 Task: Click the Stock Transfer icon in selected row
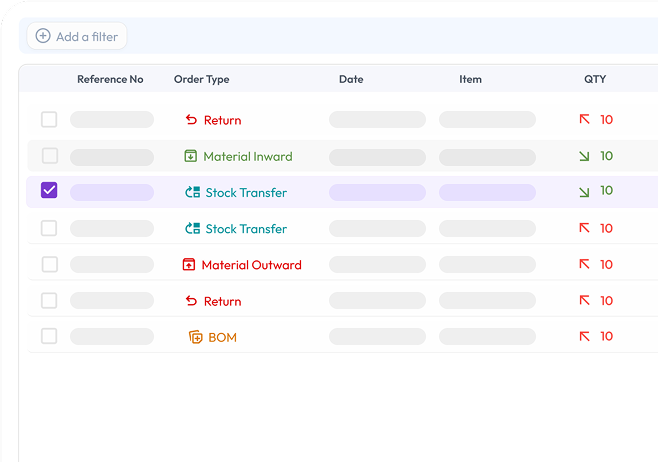(x=193, y=192)
